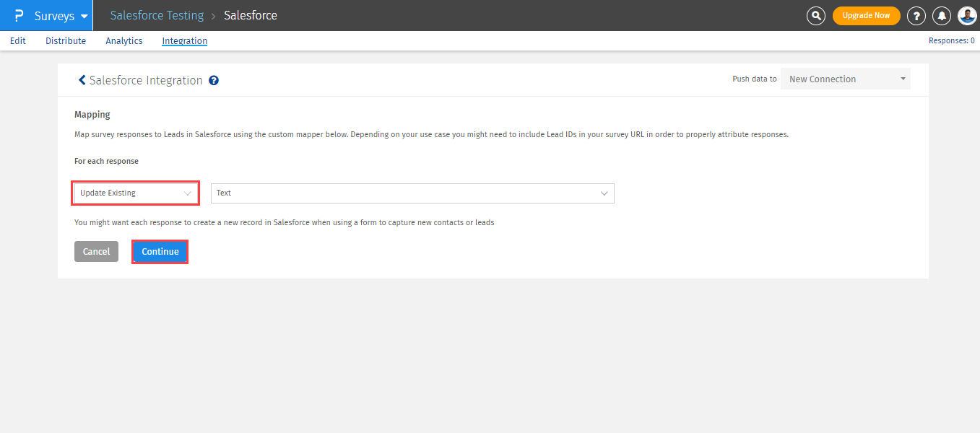The image size is (980, 433).
Task: Switch to the Edit tab
Action: click(17, 40)
